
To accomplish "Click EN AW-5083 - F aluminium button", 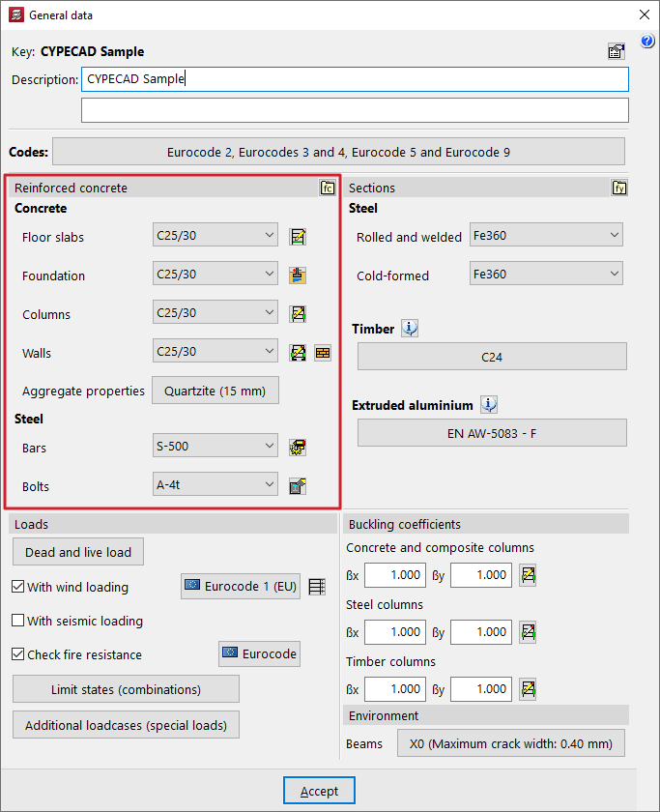I will (x=492, y=433).
